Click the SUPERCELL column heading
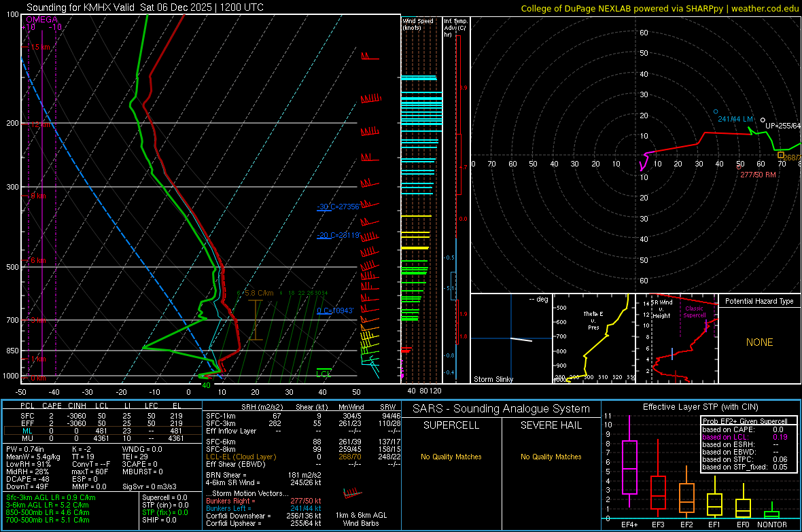802x532 pixels. pyautogui.click(x=451, y=425)
